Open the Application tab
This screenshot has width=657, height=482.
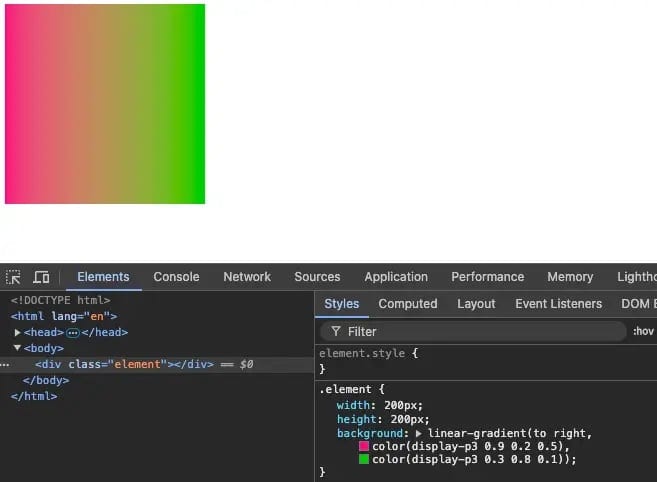(x=396, y=277)
